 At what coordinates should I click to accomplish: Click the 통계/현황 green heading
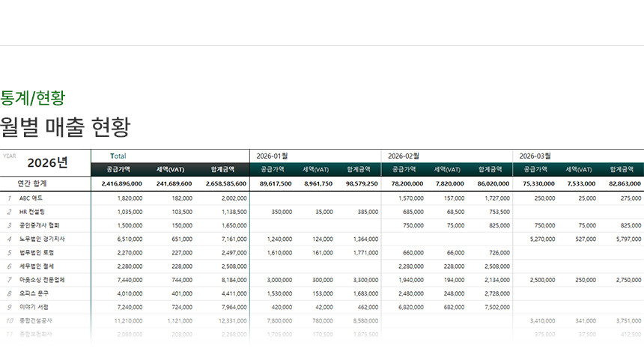coord(32,97)
